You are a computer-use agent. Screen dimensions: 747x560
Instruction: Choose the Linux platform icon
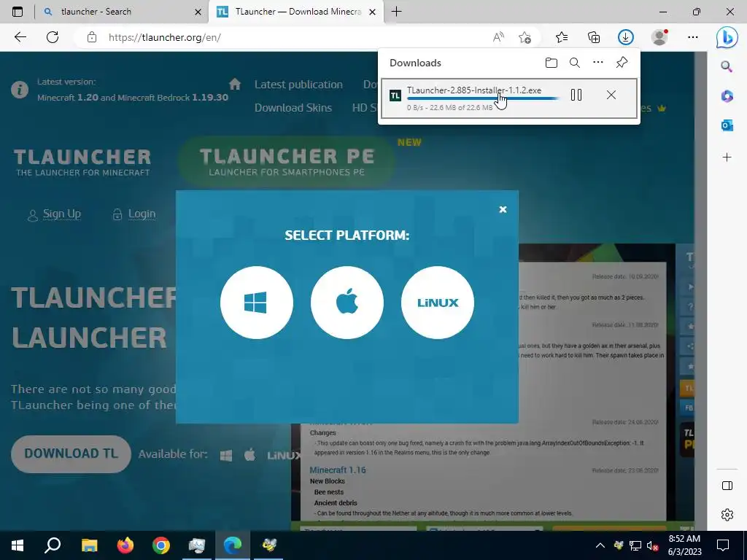(438, 303)
